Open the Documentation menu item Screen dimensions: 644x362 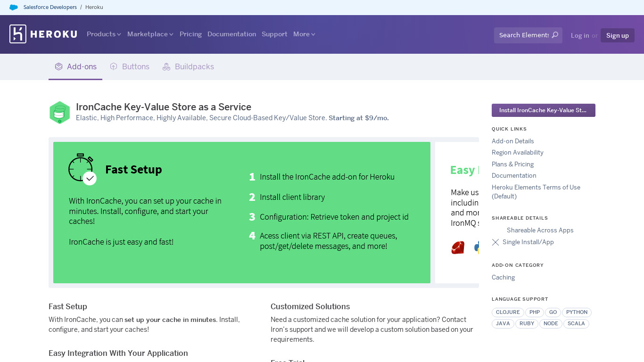[231, 34]
